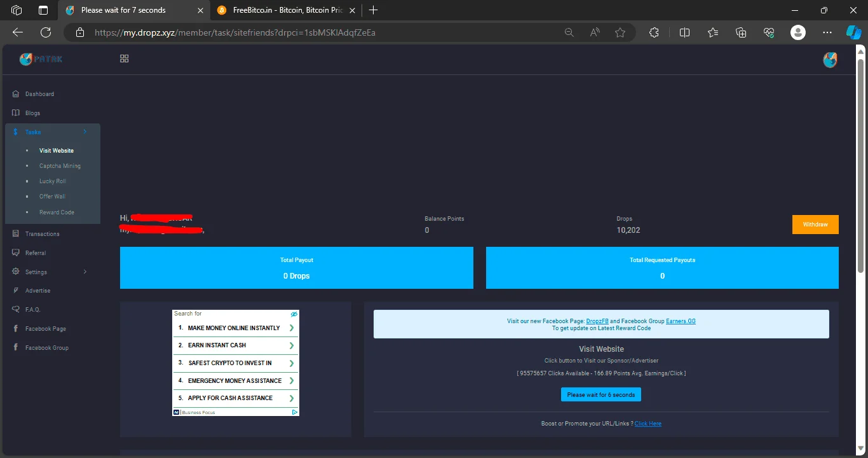The image size is (868, 458).
Task: Open the browser profile avatar
Action: (798, 32)
